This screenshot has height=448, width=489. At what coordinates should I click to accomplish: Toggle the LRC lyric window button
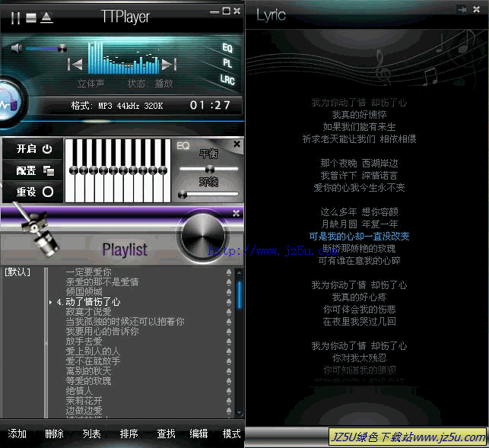(x=227, y=80)
